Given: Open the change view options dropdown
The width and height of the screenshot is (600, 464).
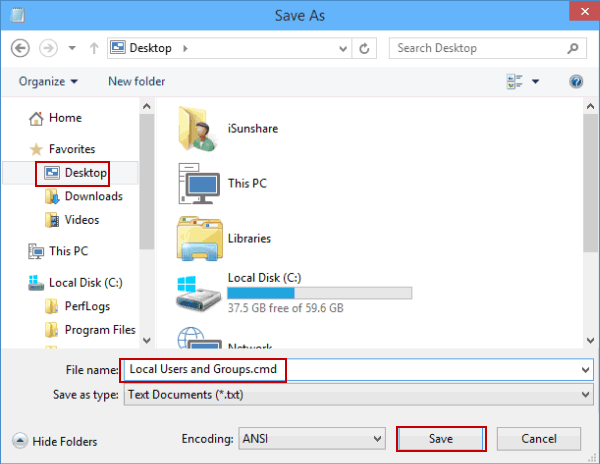Looking at the screenshot, I should pos(535,82).
